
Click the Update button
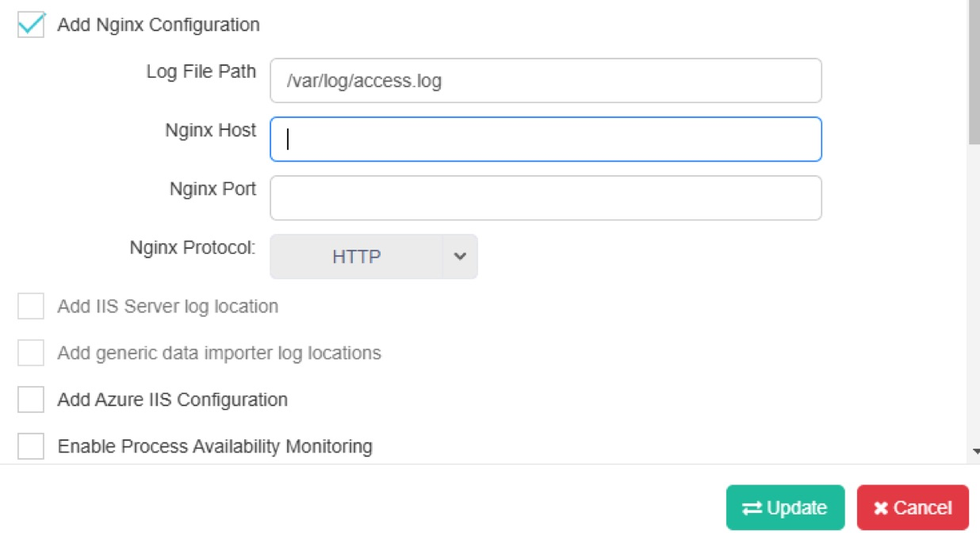pos(785,507)
